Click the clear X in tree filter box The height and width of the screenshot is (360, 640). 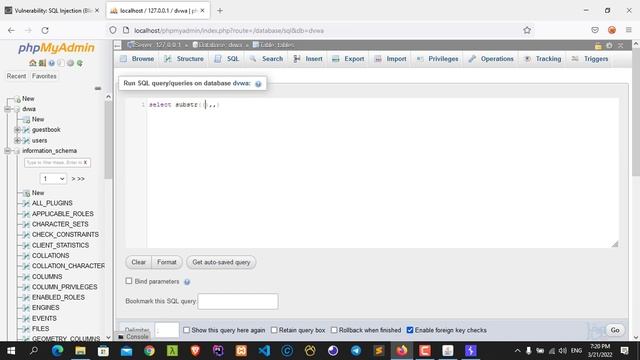point(85,162)
